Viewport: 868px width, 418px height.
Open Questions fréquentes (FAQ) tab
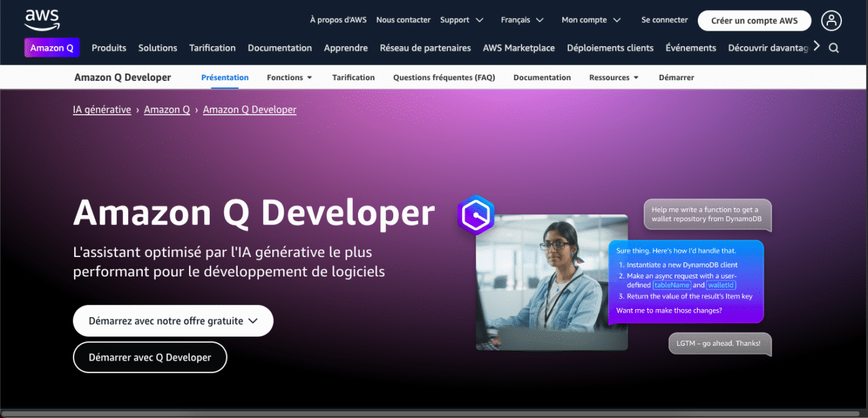pyautogui.click(x=444, y=77)
